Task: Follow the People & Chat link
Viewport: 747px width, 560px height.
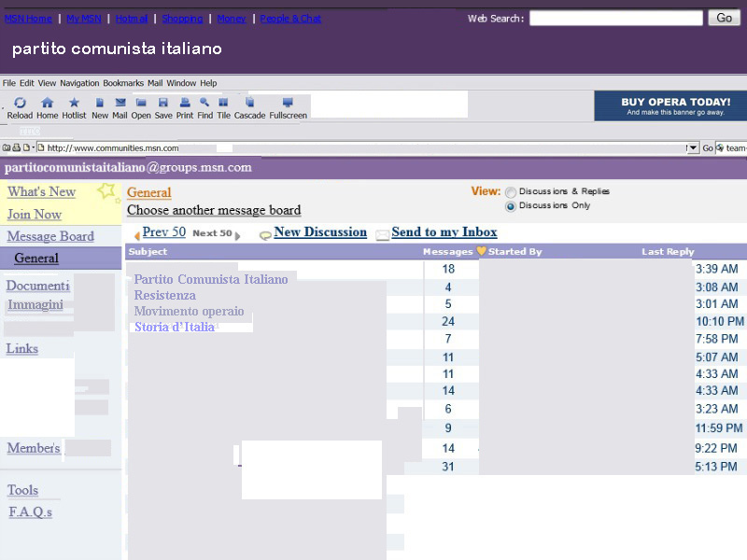Action: tap(290, 19)
